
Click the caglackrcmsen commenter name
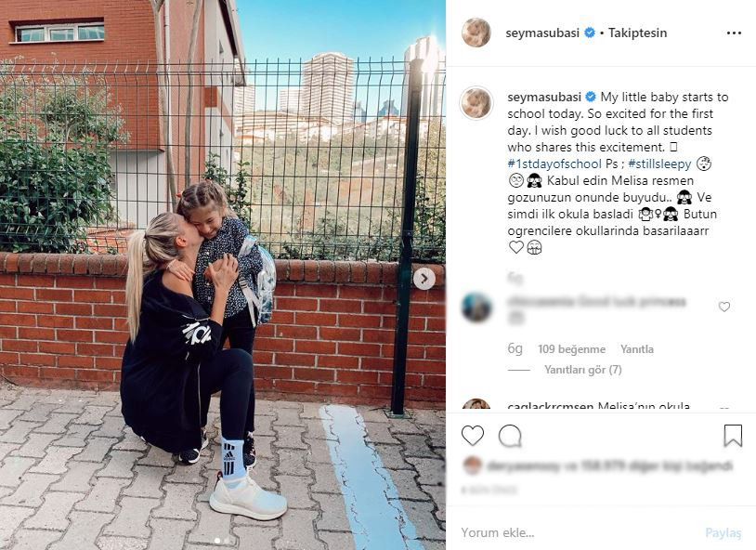550,405
